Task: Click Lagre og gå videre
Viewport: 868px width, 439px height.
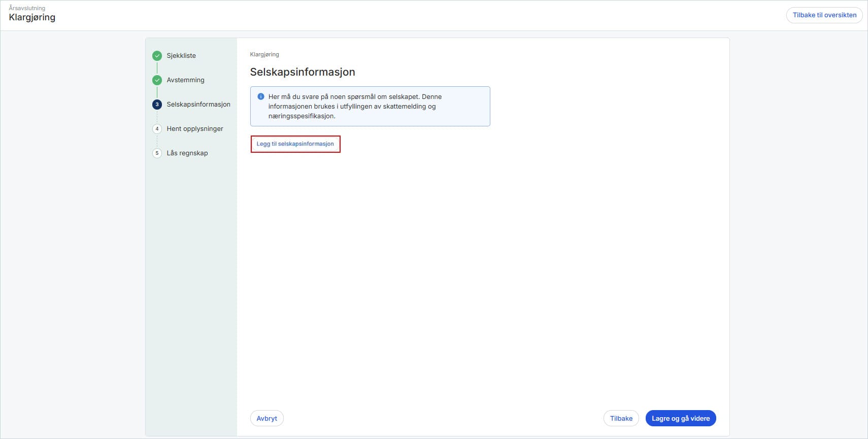Action: tap(680, 418)
